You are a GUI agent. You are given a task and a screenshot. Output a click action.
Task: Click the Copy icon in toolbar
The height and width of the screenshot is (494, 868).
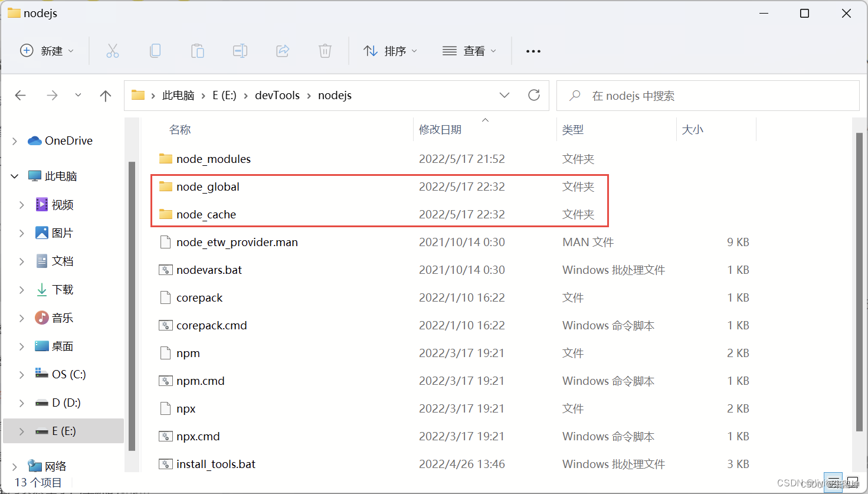[x=155, y=51]
